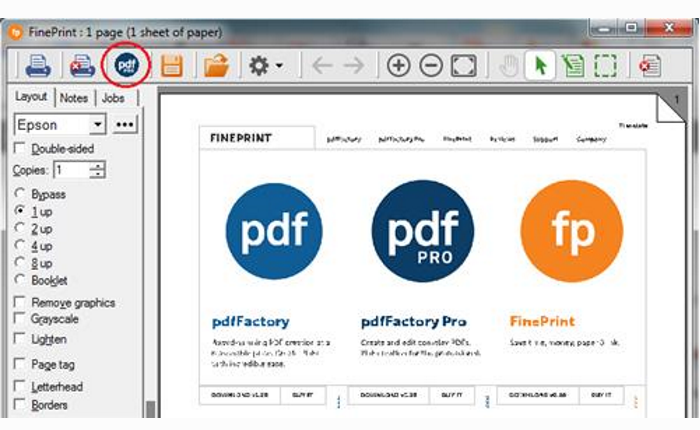Zoom in with the plus icon
The width and height of the screenshot is (700, 430).
click(398, 66)
